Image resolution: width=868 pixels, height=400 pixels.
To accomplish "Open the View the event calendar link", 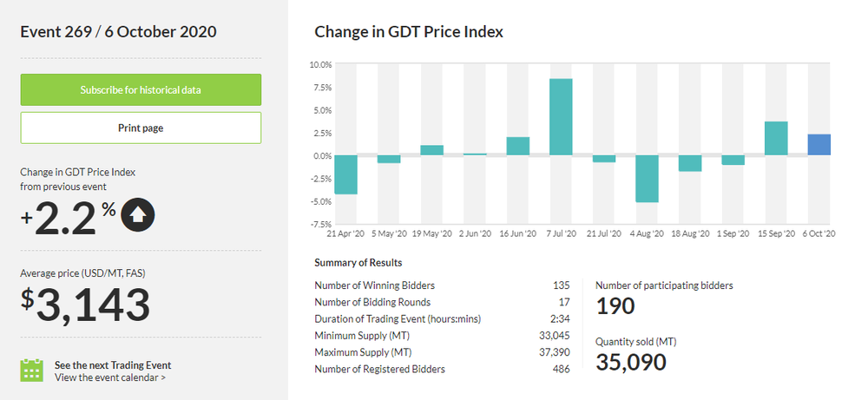I will [x=110, y=377].
